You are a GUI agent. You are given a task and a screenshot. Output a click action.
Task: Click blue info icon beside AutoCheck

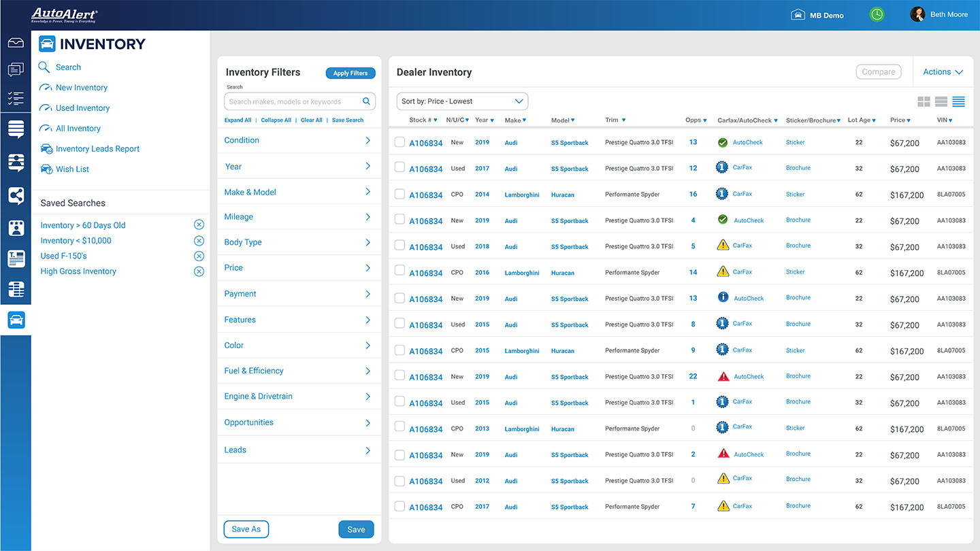pyautogui.click(x=723, y=298)
